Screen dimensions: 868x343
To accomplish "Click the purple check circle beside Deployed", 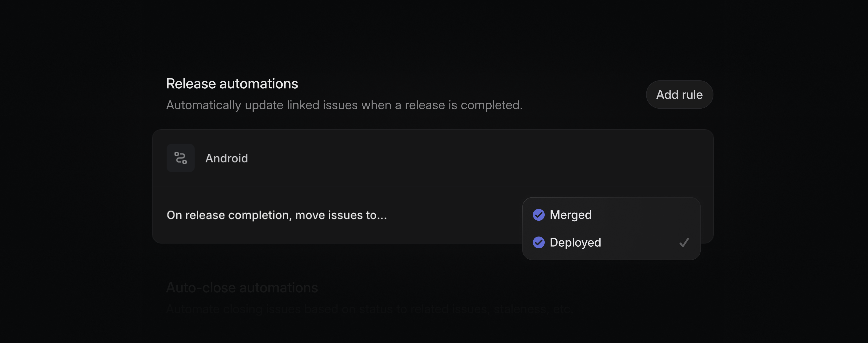I will 538,242.
